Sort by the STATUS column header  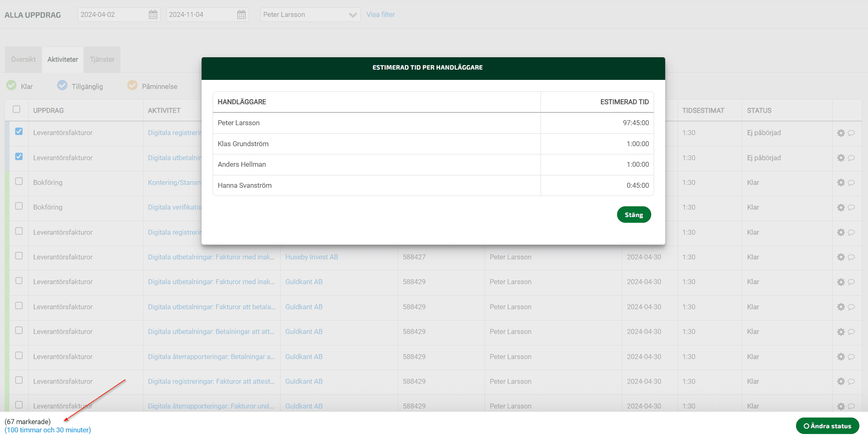[759, 111]
